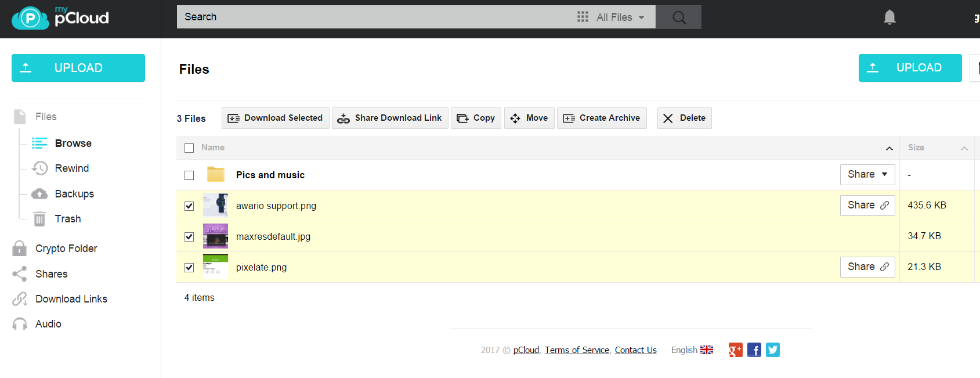The image size is (980, 378).
Task: Go to Download Links in sidebar
Action: click(x=71, y=299)
